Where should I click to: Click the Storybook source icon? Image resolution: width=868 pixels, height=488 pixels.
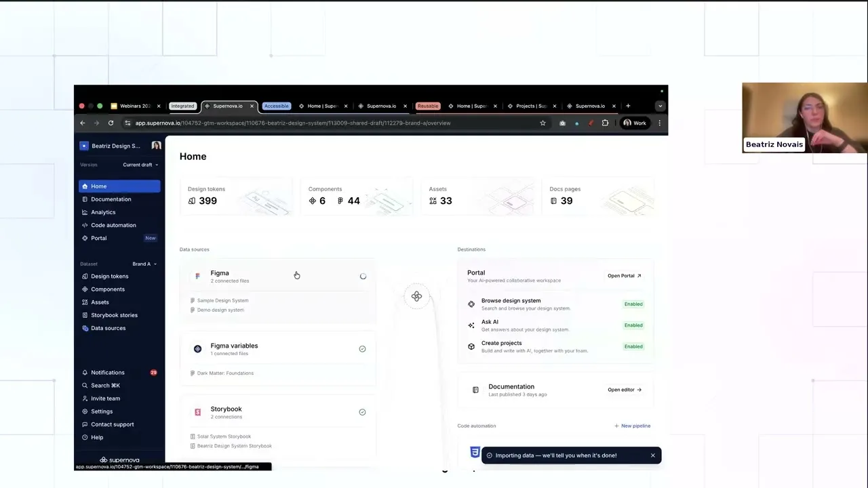[x=197, y=412]
